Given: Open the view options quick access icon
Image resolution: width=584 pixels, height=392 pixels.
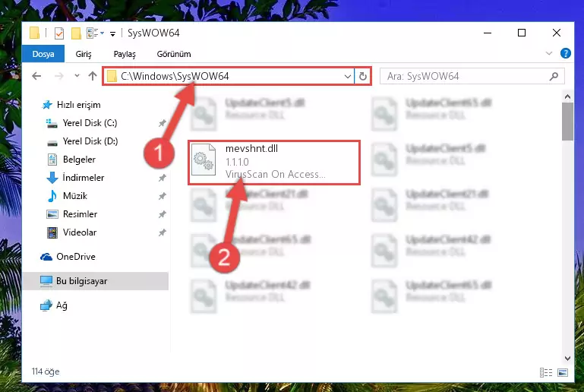Looking at the screenshot, I should (96, 33).
